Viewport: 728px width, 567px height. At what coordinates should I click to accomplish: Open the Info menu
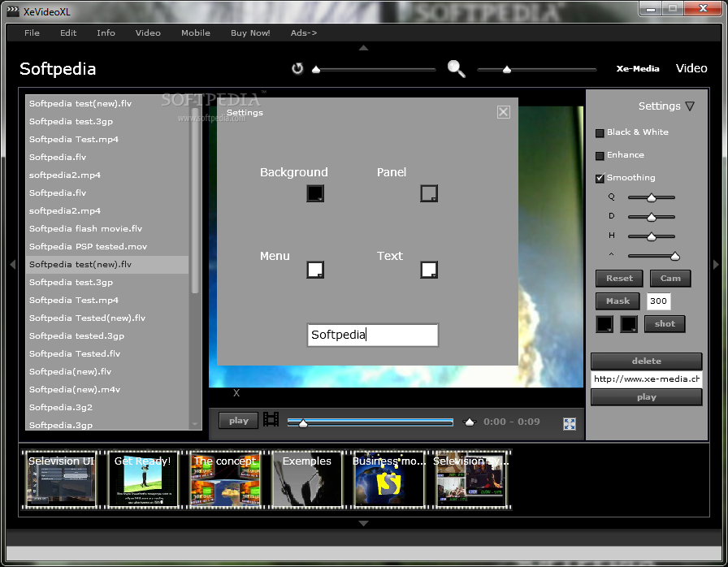(x=106, y=33)
